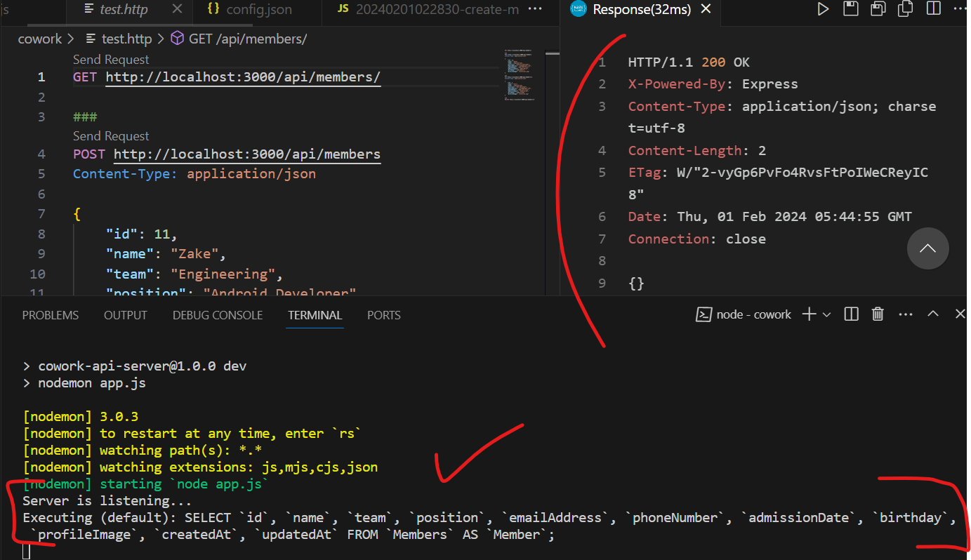
Task: Click the starting `node app.js` terminal line
Action: (146, 484)
